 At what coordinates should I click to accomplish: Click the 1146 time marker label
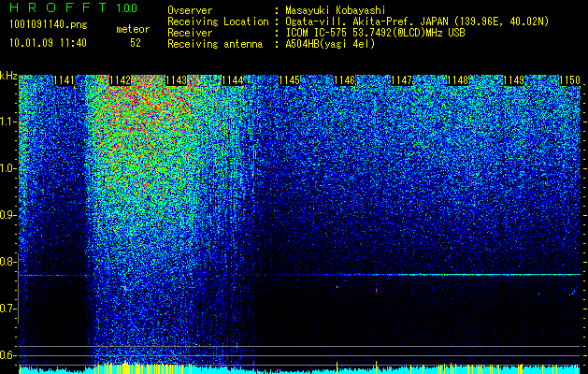344,80
